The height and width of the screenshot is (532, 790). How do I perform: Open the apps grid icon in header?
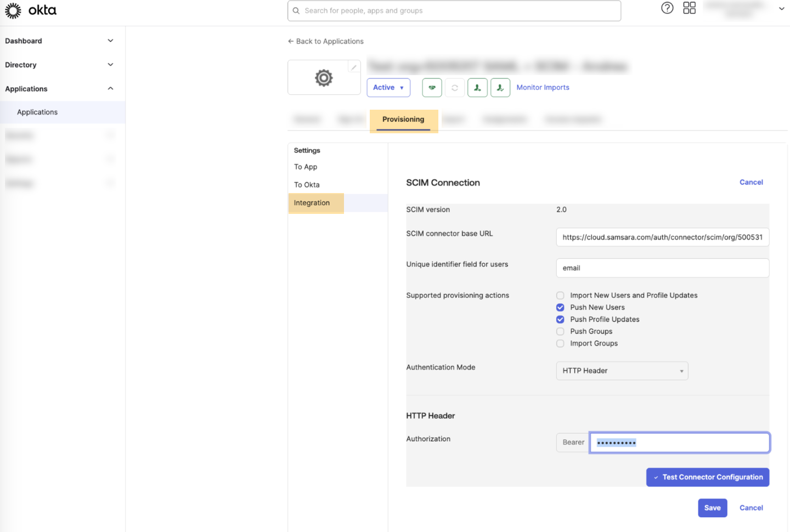pyautogui.click(x=689, y=8)
